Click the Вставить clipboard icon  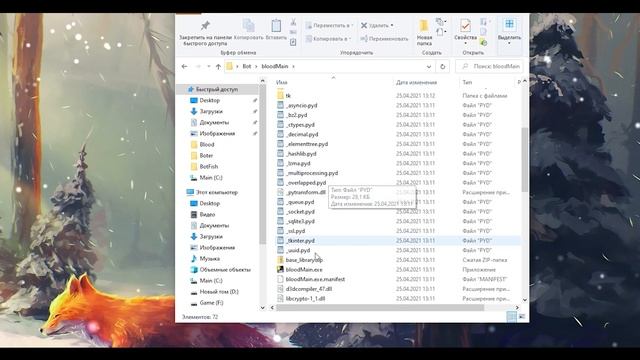click(276, 29)
